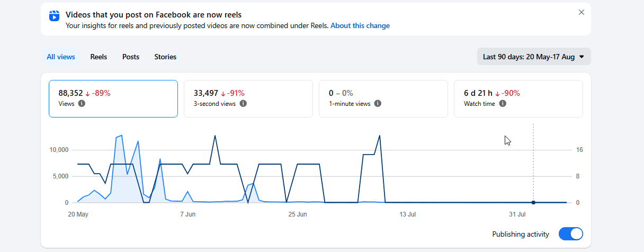
Task: Click the red down arrow beside -89%
Action: [88, 93]
